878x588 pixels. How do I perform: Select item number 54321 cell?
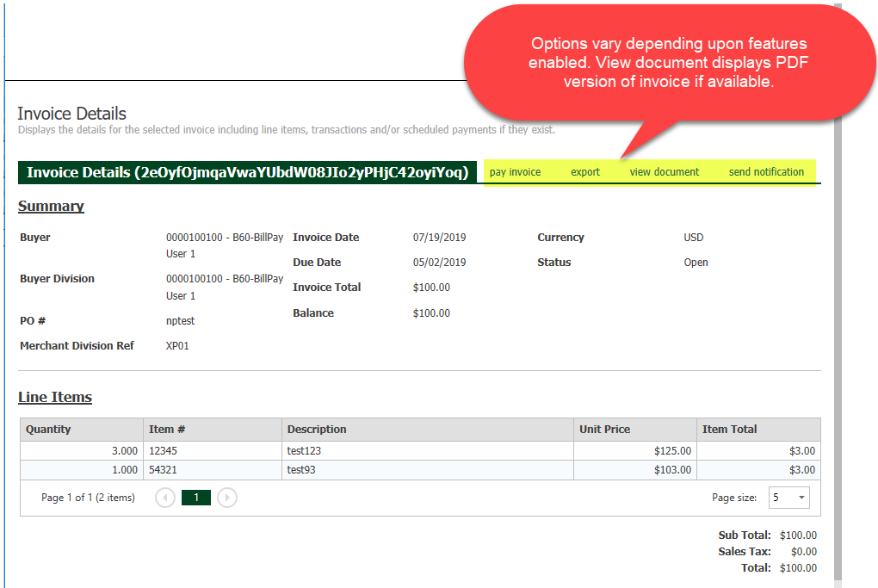click(213, 470)
